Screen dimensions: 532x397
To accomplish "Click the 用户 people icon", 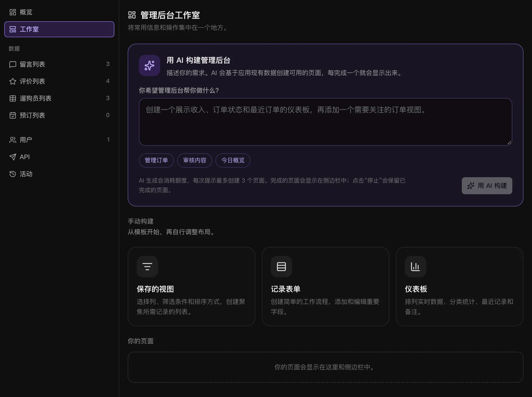I will [x=13, y=140].
